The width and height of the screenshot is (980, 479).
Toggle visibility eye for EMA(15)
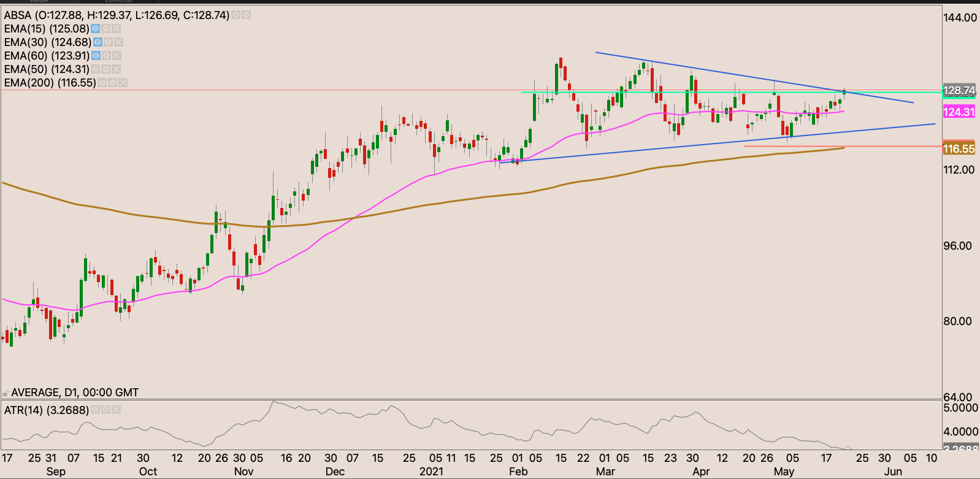tap(95, 29)
